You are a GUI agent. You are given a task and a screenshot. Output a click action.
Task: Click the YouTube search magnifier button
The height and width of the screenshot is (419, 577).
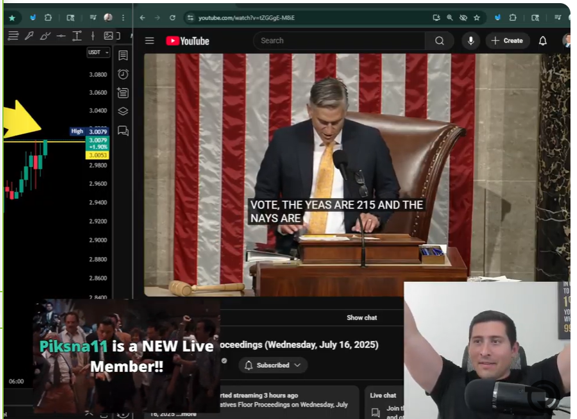point(439,41)
